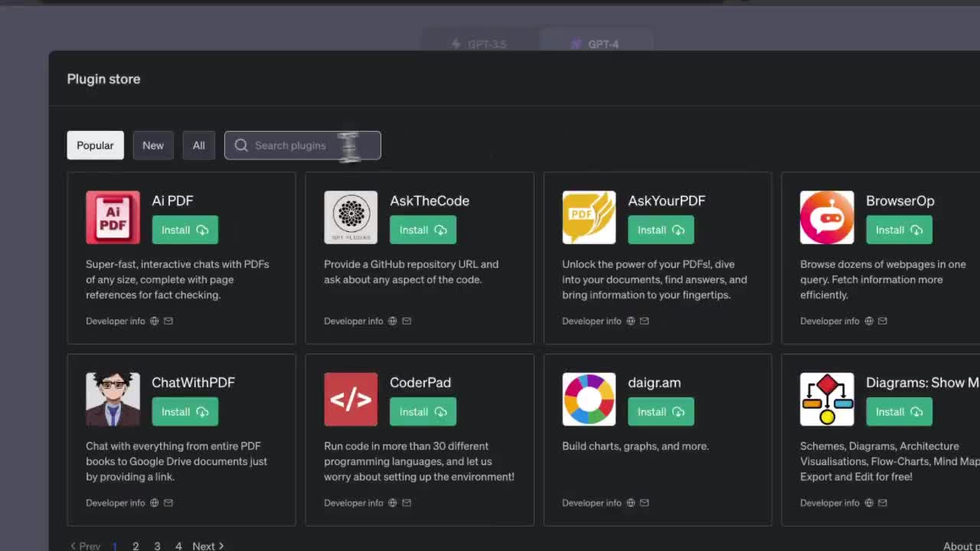Select the CoderPad code icon
Viewport: 980px width, 551px height.
click(351, 399)
